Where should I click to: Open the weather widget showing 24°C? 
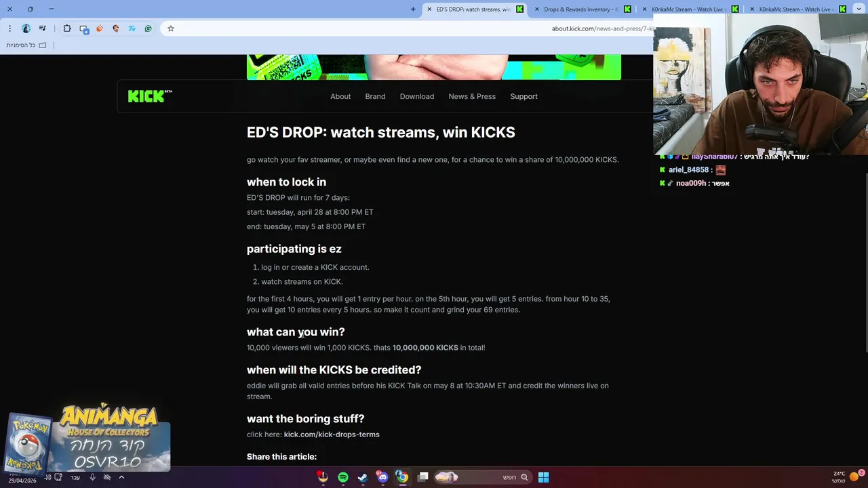[848, 477]
